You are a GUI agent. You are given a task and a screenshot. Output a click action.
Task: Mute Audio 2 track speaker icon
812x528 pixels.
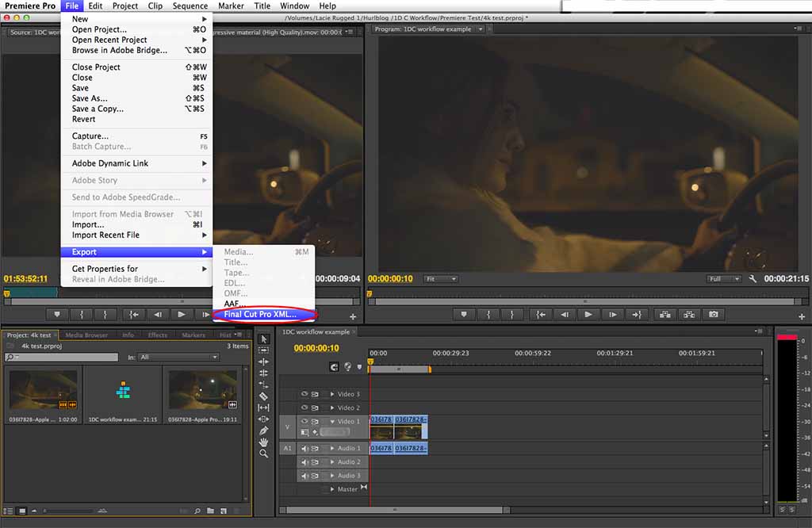pos(304,462)
